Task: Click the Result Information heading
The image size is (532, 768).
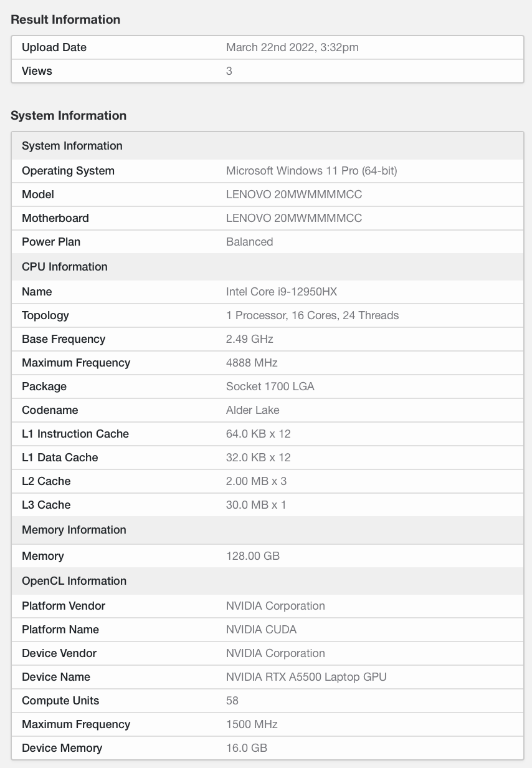Action: (65, 19)
